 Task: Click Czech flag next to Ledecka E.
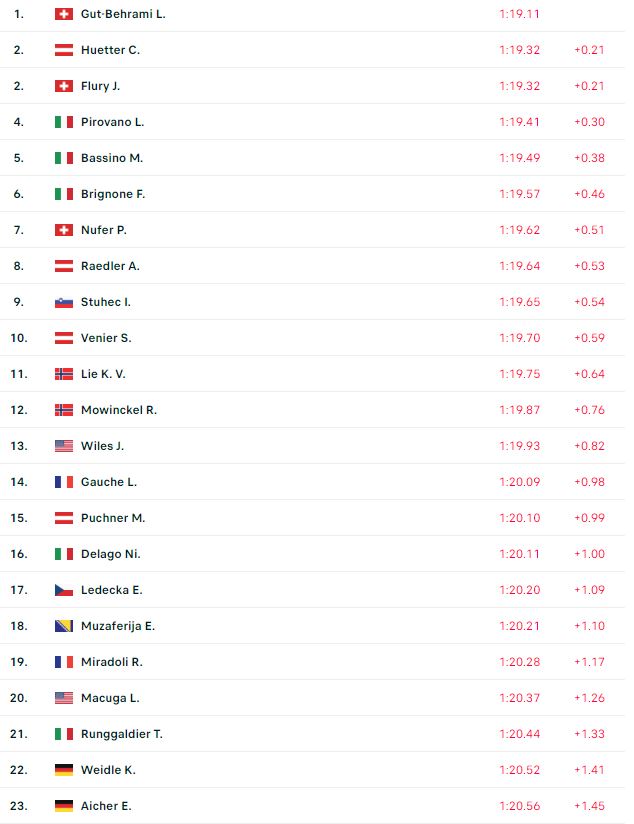click(x=64, y=590)
